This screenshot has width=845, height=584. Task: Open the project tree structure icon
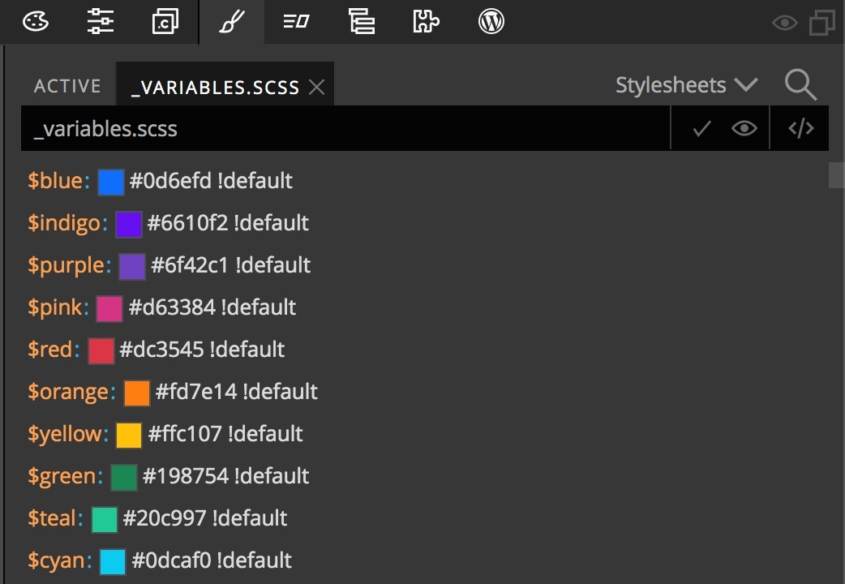[x=361, y=21]
